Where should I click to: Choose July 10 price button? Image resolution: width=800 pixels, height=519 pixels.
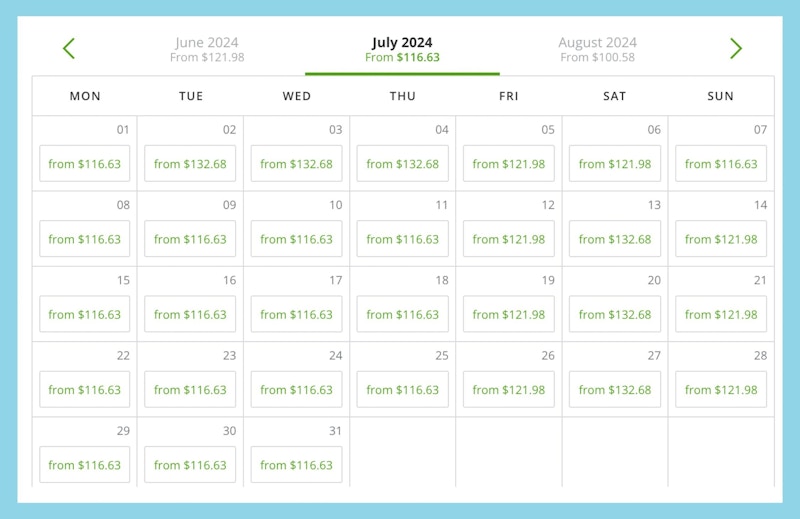[297, 239]
